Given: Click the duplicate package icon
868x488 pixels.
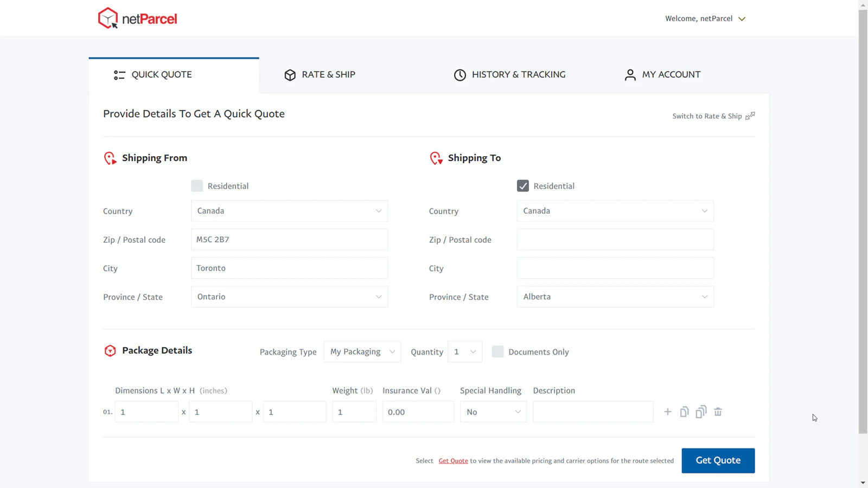Looking at the screenshot, I should pos(684,412).
